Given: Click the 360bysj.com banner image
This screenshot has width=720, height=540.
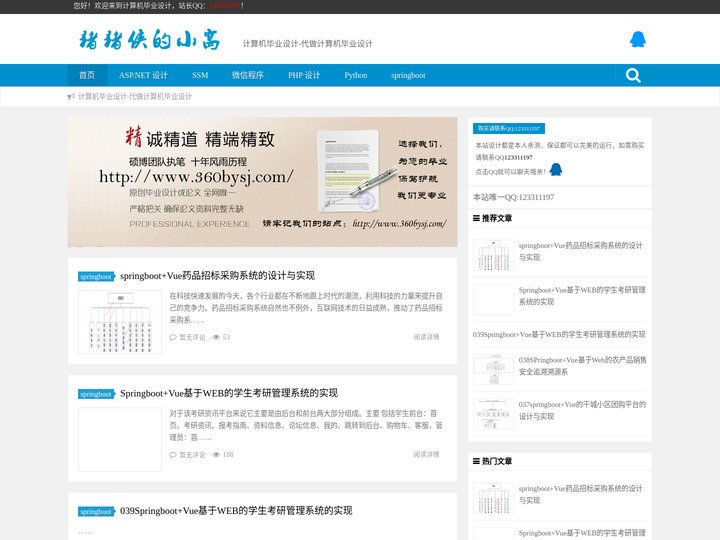Looking at the screenshot, I should [262, 182].
